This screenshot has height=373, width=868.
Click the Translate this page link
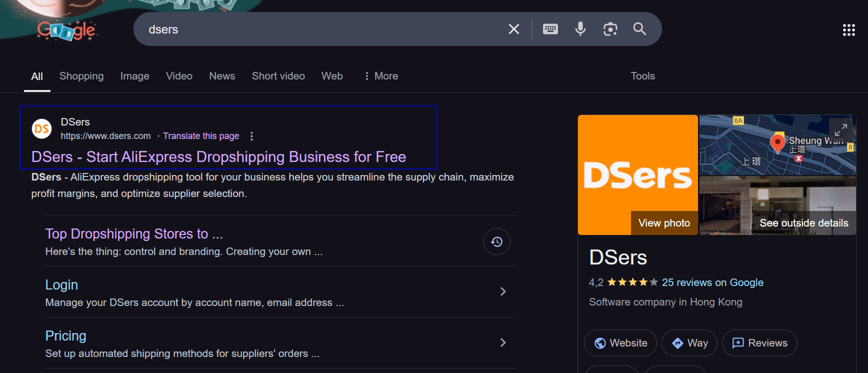pyautogui.click(x=201, y=136)
